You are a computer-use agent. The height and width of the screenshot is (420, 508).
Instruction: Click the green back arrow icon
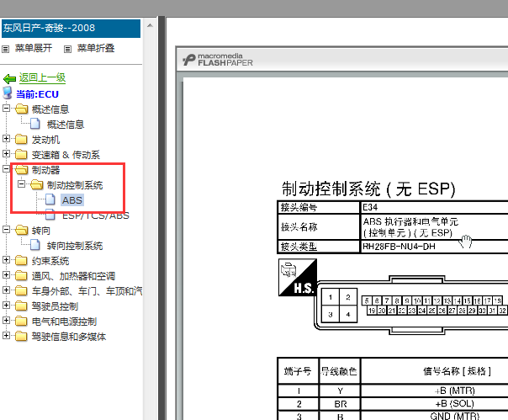(x=9, y=78)
